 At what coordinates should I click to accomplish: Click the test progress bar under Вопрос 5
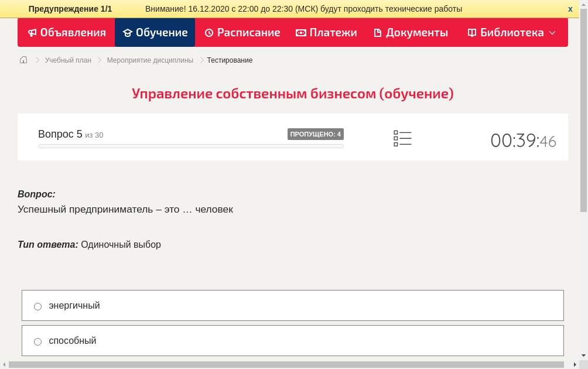(x=190, y=146)
